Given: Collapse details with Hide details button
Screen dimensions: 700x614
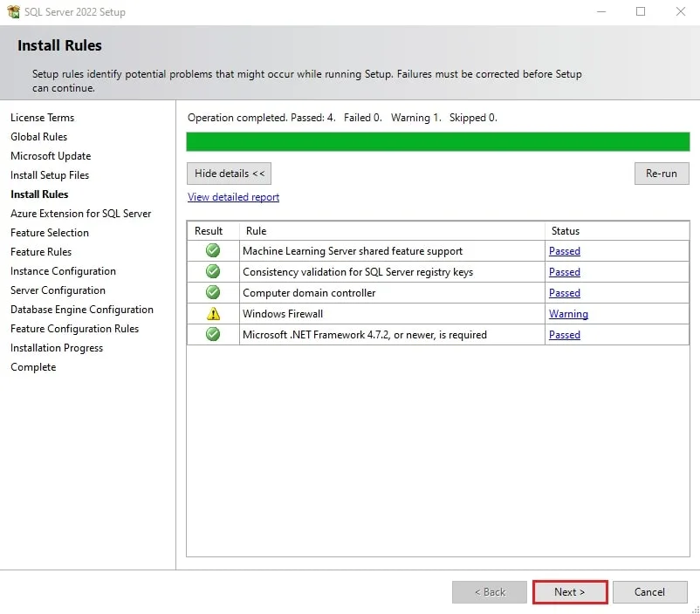Looking at the screenshot, I should (x=229, y=173).
